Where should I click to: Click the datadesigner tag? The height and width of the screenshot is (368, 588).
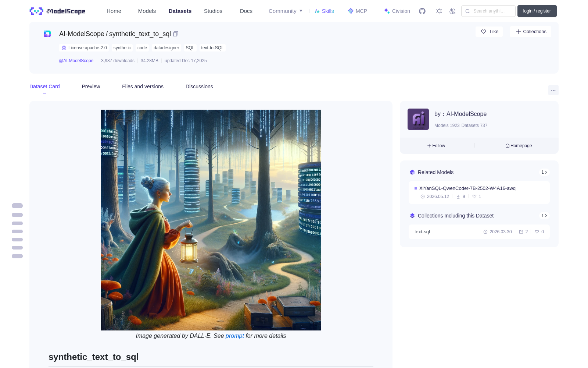pyautogui.click(x=166, y=48)
